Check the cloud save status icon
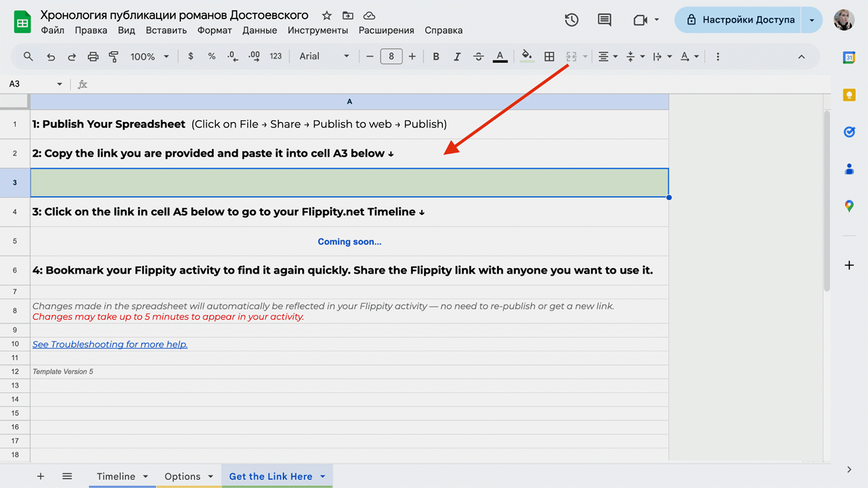 (x=369, y=16)
